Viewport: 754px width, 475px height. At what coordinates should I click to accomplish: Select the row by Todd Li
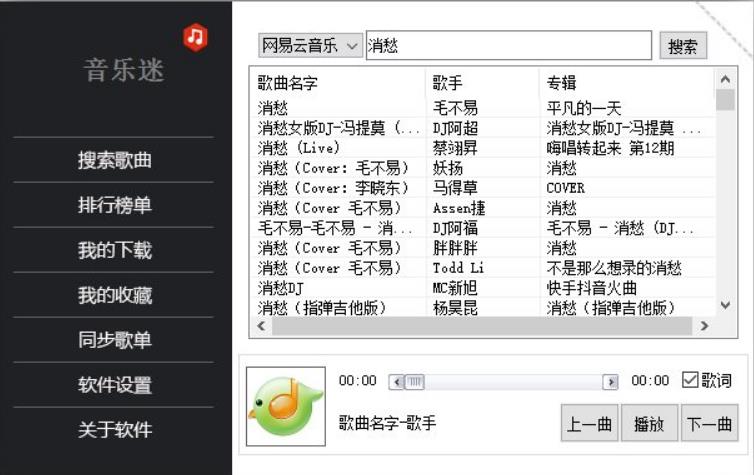click(483, 268)
